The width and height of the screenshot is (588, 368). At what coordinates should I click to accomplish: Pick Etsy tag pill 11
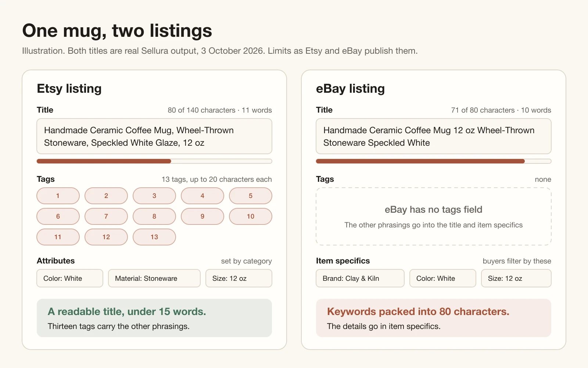click(x=58, y=237)
